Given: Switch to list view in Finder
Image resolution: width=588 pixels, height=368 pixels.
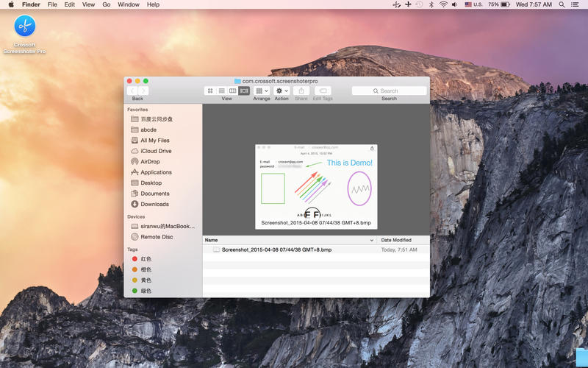Looking at the screenshot, I should 221,91.
